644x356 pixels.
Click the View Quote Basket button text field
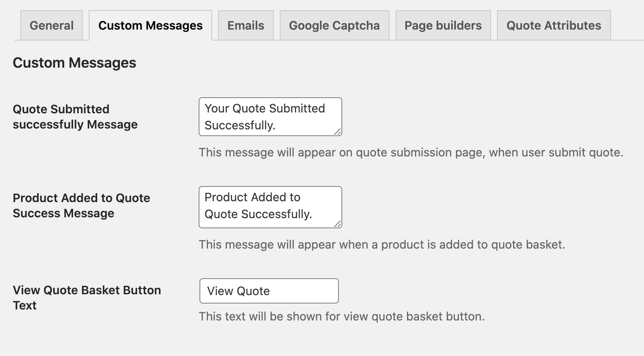pyautogui.click(x=269, y=291)
